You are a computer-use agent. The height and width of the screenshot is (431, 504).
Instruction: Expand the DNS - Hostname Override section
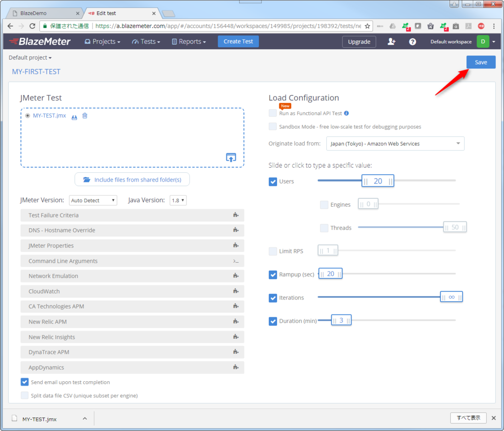132,230
